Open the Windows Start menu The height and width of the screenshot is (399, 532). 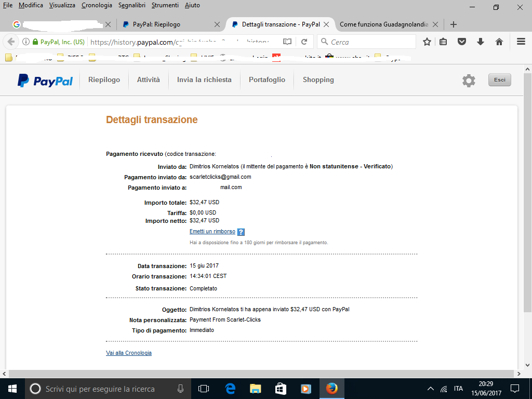tap(12, 389)
